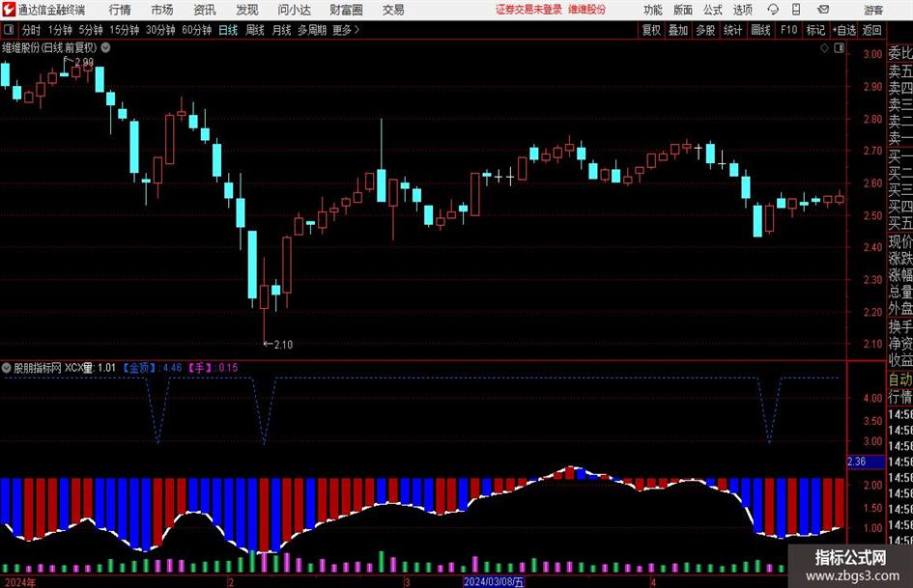The width and height of the screenshot is (913, 588).
Task: Expand the 股朋指标网 indicator dropdown arrow
Action: (x=7, y=367)
